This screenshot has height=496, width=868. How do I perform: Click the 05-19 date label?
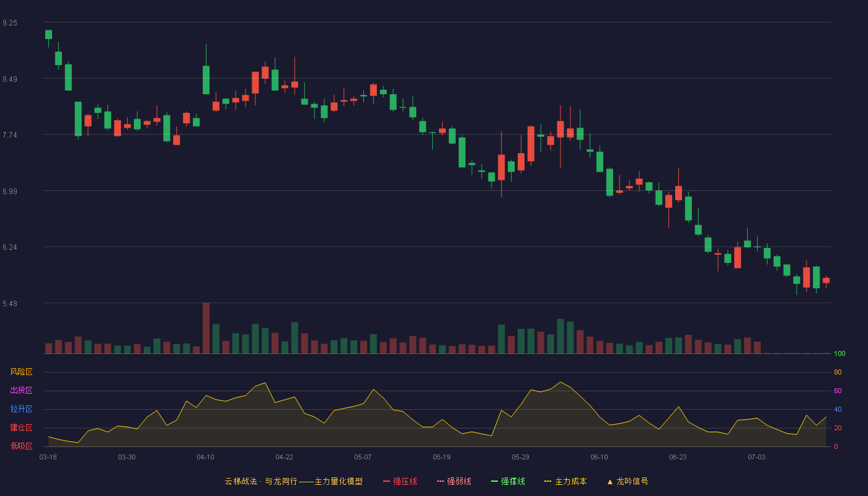coord(441,457)
